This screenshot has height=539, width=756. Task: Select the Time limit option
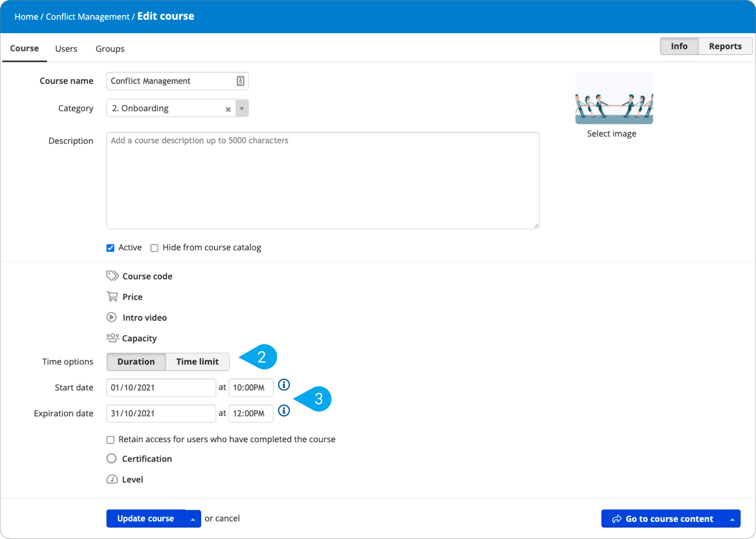pyautogui.click(x=197, y=362)
